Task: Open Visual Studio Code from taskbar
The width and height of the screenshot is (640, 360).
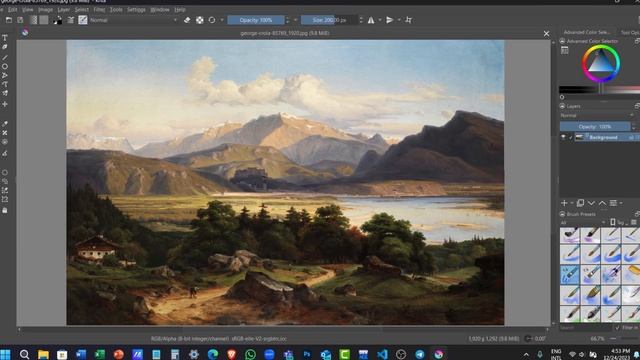Action: [x=382, y=354]
